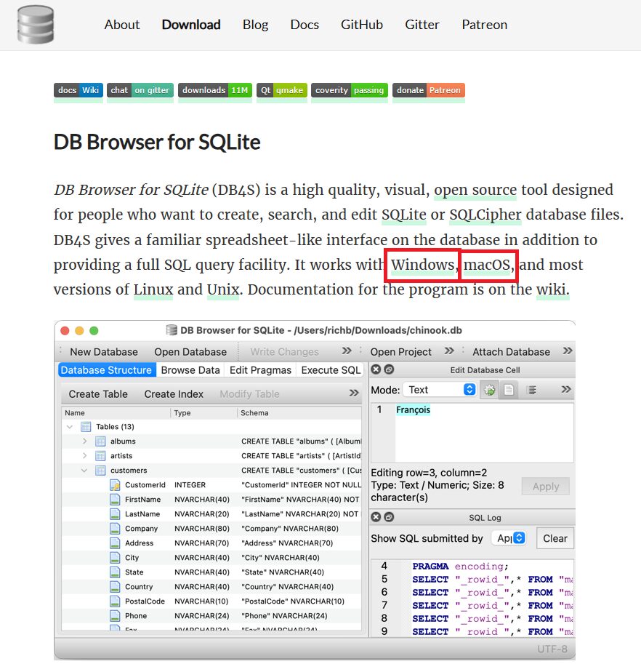Screen dimensions: 641x672
Task: Open Blog in the site navigation
Action: click(255, 25)
